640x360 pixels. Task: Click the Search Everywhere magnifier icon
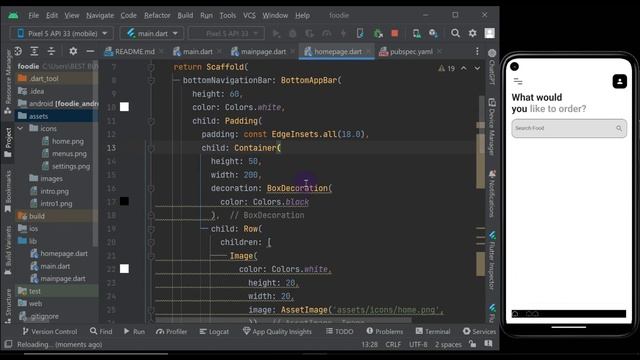point(456,33)
